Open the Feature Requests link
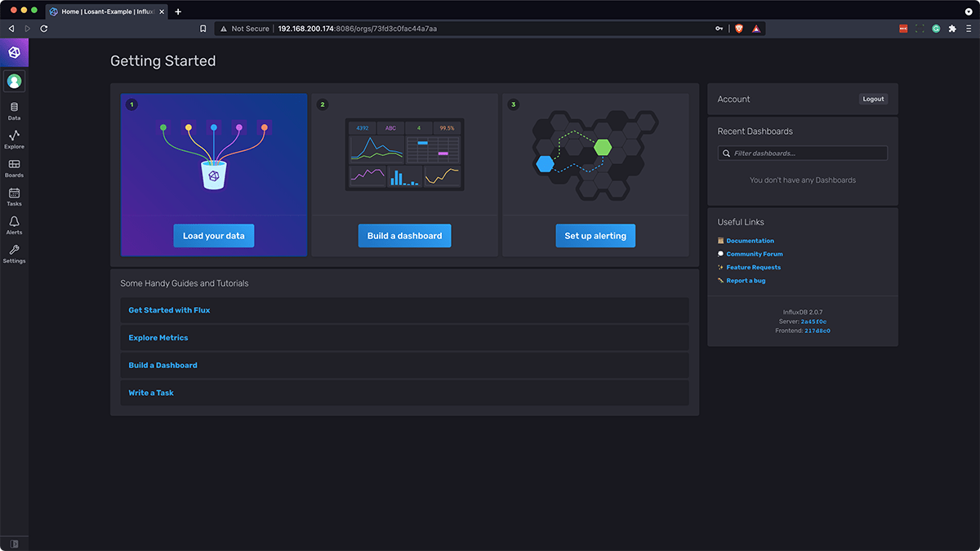The height and width of the screenshot is (551, 980). click(753, 267)
